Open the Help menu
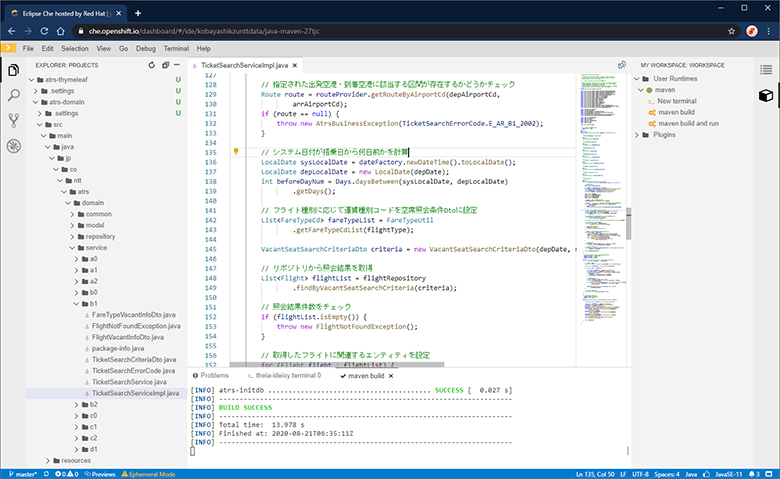 click(203, 48)
